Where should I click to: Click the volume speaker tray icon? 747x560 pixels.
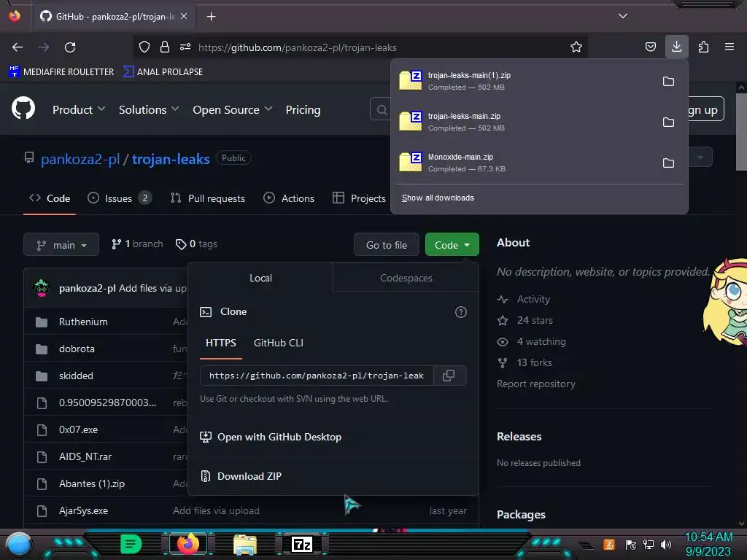(666, 545)
